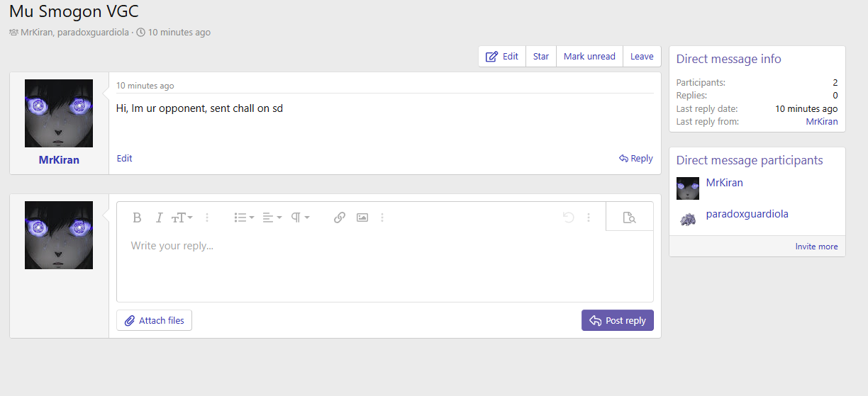Open more insert options next to image
Screen dimensions: 868x396
point(382,217)
